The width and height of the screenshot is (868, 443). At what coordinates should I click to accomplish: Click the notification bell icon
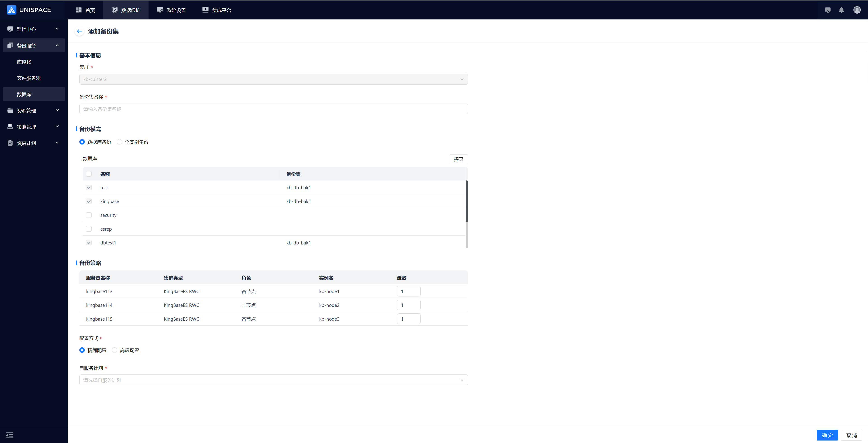(841, 10)
